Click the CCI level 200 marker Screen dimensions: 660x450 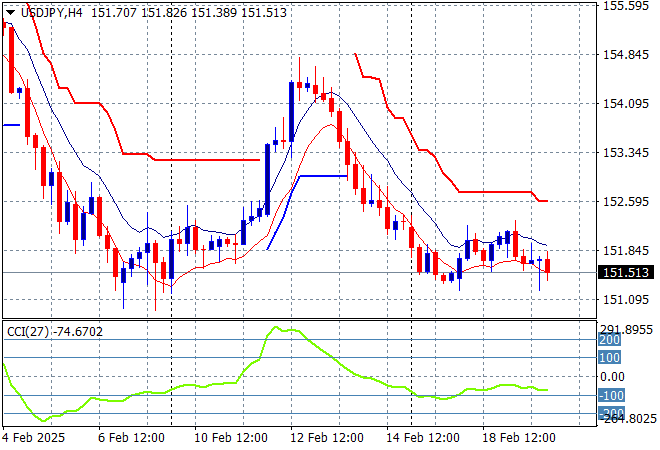[x=610, y=340]
